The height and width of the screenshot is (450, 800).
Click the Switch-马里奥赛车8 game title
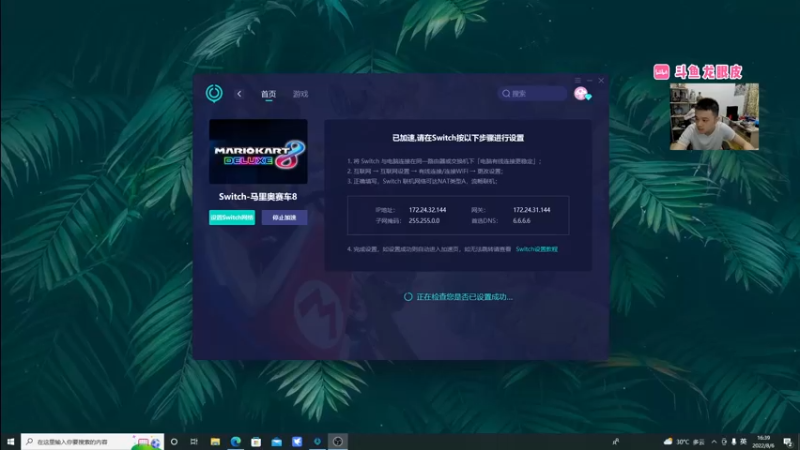tap(258, 196)
